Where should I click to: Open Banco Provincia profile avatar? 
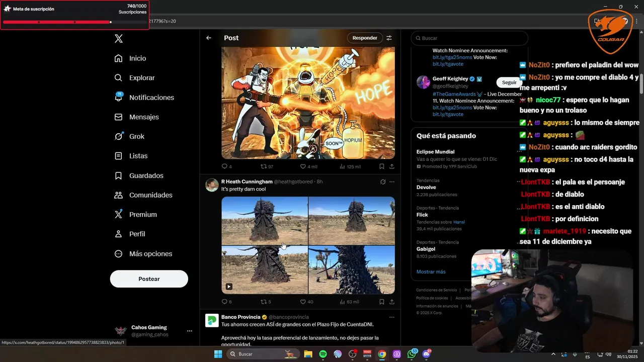tap(212, 320)
